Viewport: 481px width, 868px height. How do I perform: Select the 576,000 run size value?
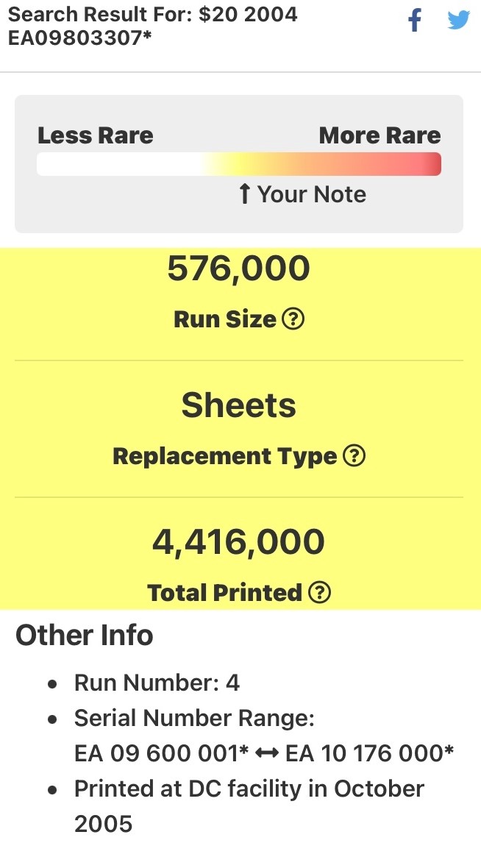(238, 268)
